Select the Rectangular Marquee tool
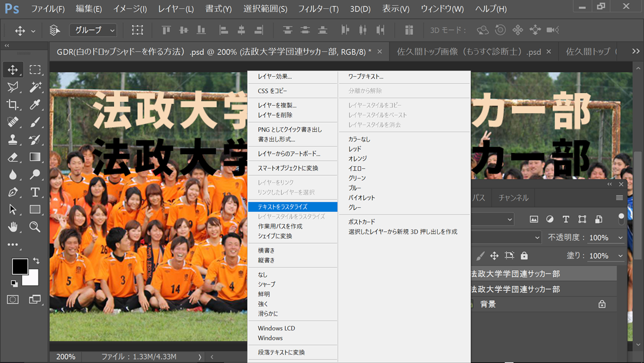Screen dimensions: 644x363 click(x=35, y=69)
